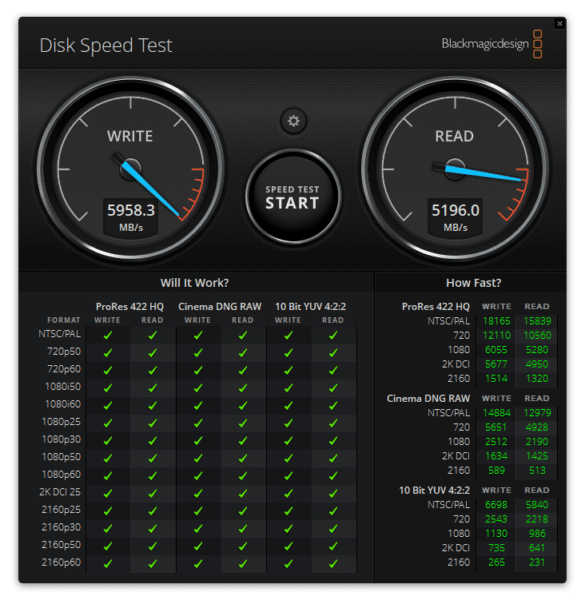Click the 10 Bit YUV 4:2:2 column header
Image resolution: width=585 pixels, height=604 pixels.
coord(310,307)
